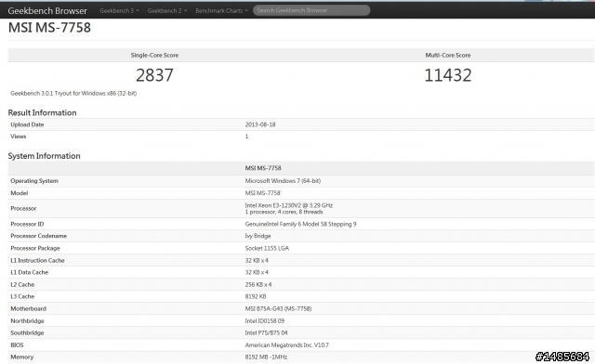
Task: Focus the Search Geekbench Browser field
Action: 311,10
